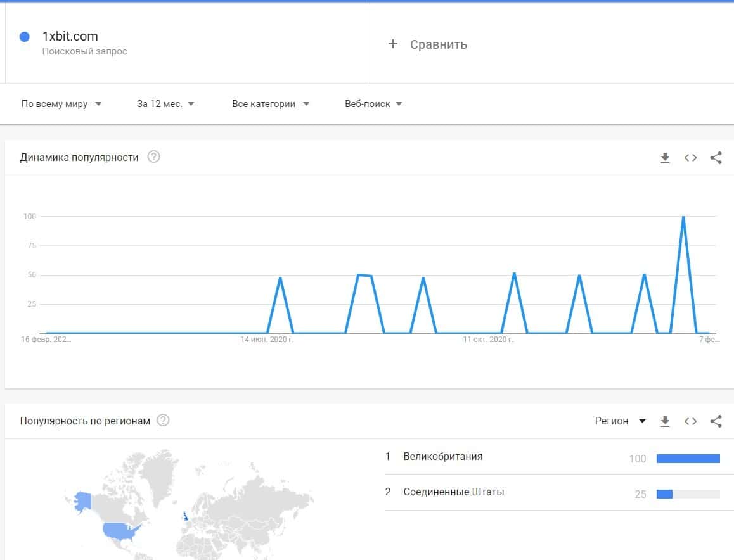Click the 1xbit.com search term field
This screenshot has width=734, height=560.
point(70,37)
